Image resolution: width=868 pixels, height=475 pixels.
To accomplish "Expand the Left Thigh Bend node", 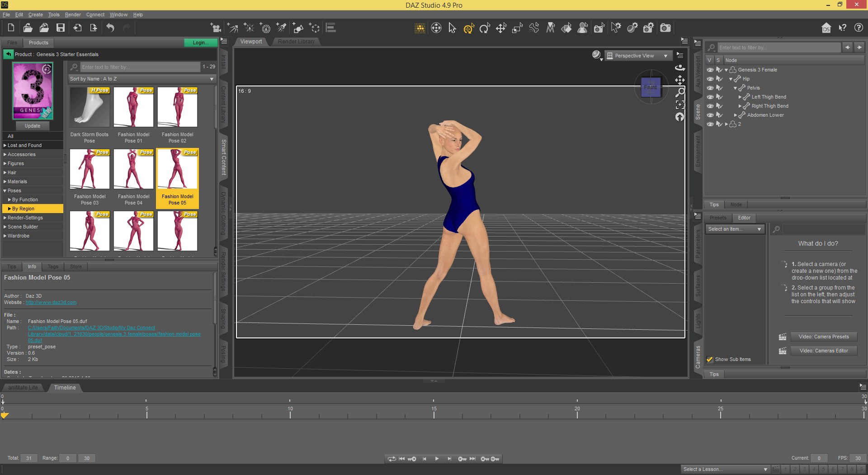I will click(740, 97).
